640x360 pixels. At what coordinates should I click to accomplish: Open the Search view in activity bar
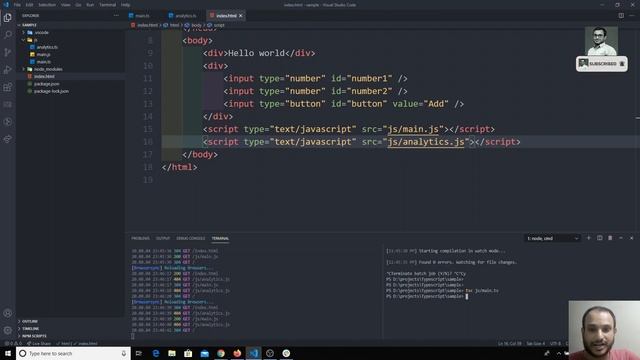[x=7, y=35]
